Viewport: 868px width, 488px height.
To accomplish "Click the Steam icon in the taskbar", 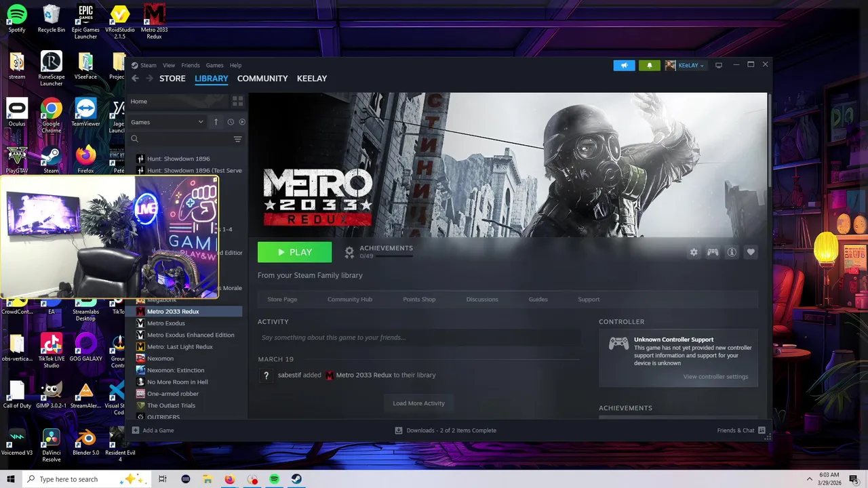I will pyautogui.click(x=296, y=479).
